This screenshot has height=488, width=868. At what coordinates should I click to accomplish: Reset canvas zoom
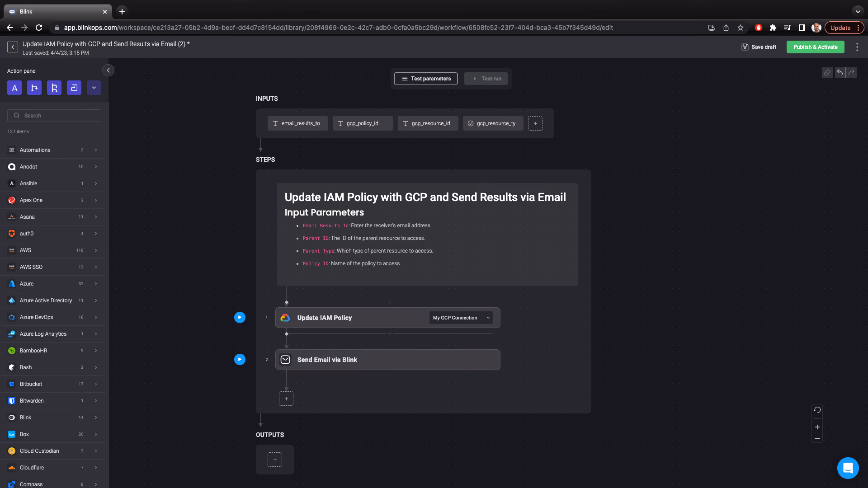click(x=817, y=410)
